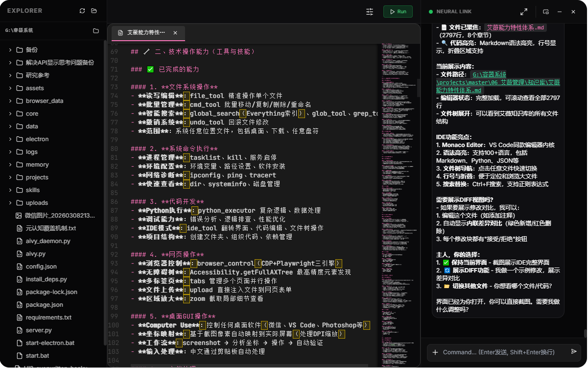Click the send arrow in the command input
The height and width of the screenshot is (368, 588).
[x=574, y=352]
